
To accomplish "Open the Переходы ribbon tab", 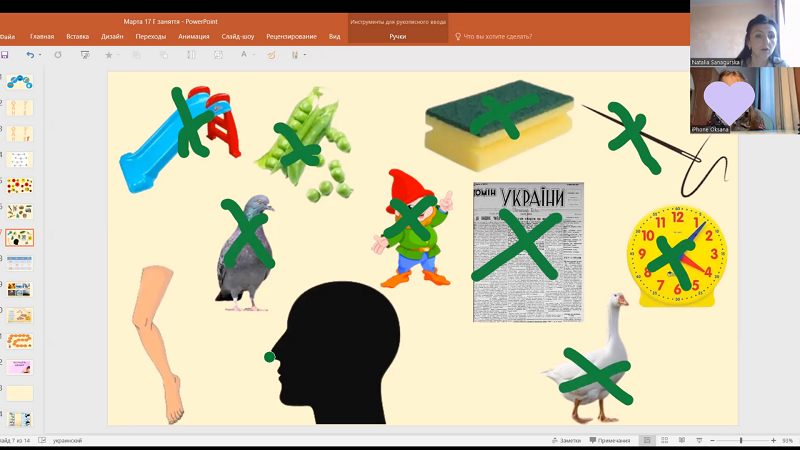I will coord(151,37).
